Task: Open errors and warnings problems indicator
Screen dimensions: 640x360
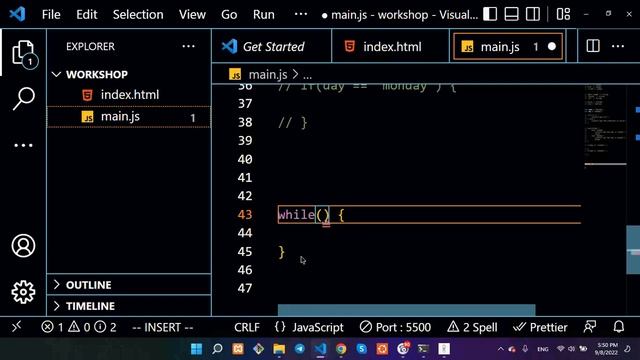Action: pyautogui.click(x=78, y=327)
